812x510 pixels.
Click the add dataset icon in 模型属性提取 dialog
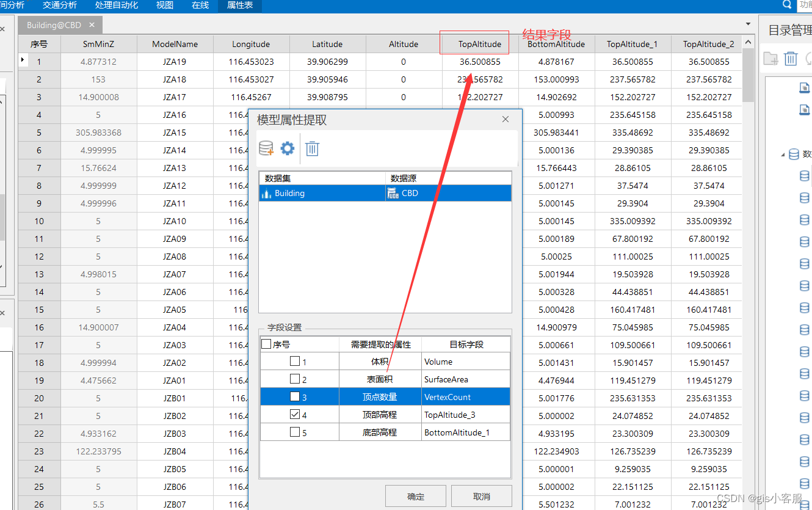pyautogui.click(x=266, y=148)
